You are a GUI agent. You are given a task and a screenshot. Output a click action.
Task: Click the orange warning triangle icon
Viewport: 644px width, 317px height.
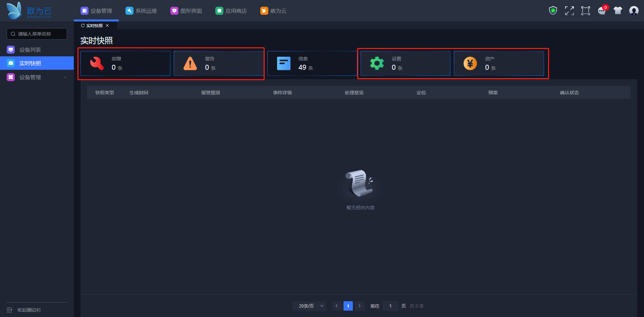190,63
